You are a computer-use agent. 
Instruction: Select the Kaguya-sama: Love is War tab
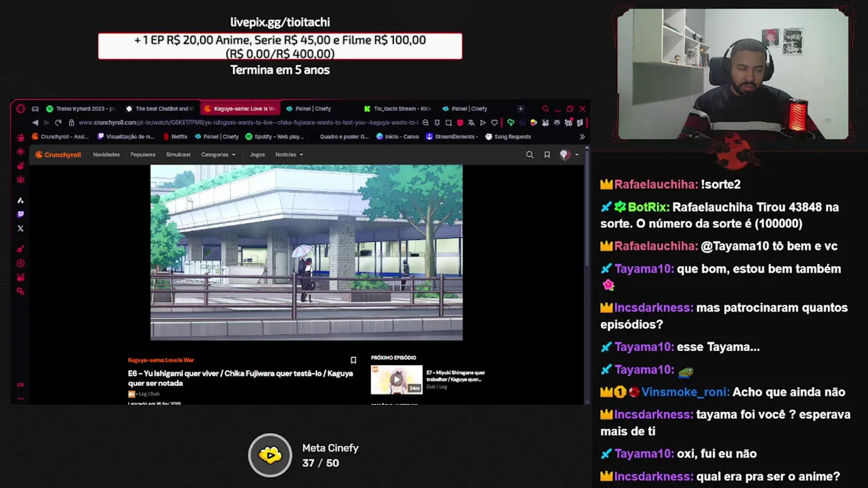click(239, 108)
